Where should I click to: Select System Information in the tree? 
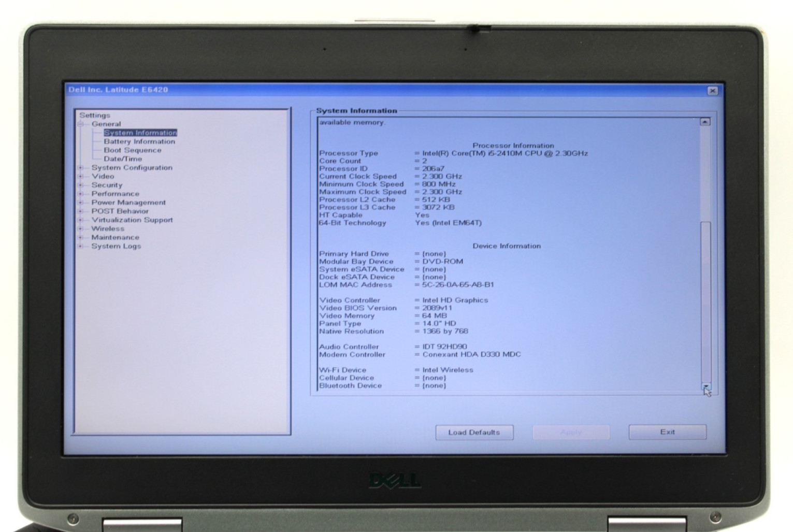[140, 133]
